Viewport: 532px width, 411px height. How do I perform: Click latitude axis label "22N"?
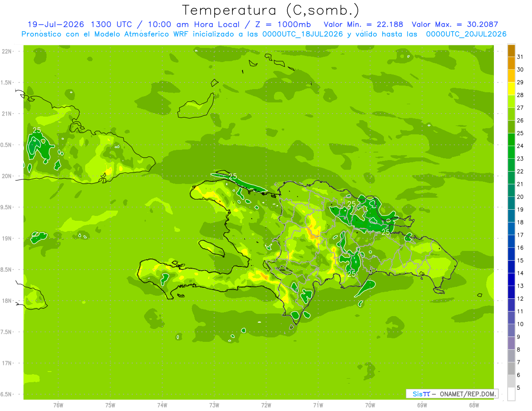[x=7, y=51]
